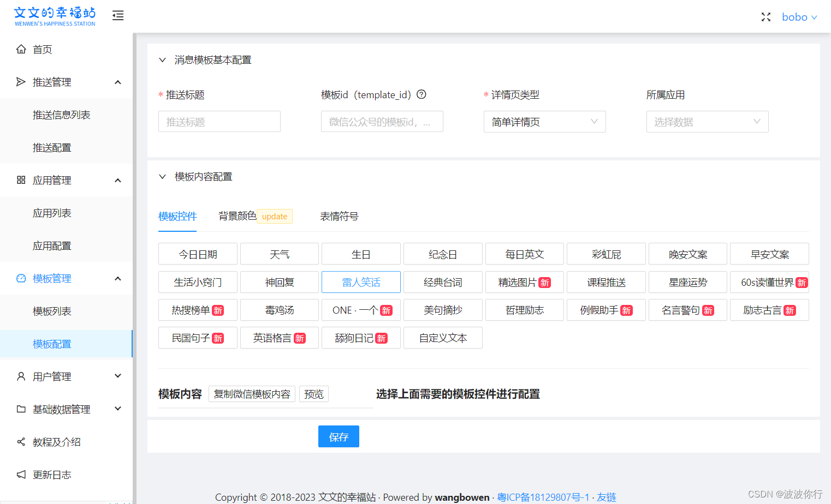Add the 星座运势 widget
Viewport: 831px width, 504px height.
pos(688,282)
